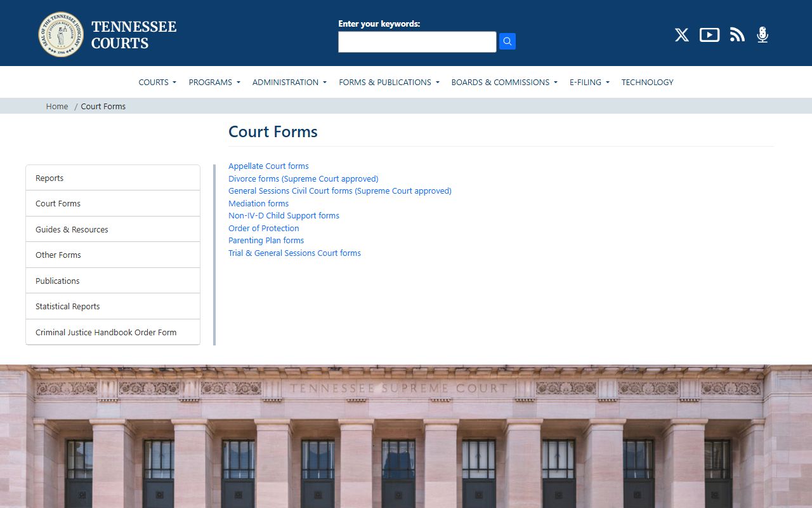Open the YouTube channel icon

(709, 35)
